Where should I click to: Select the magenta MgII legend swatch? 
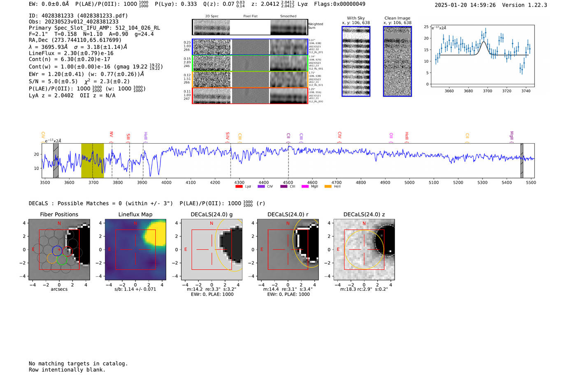click(x=305, y=187)
